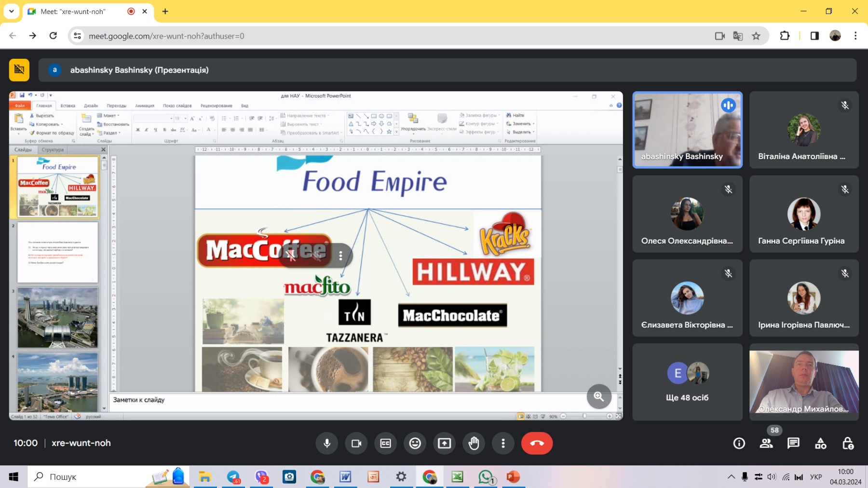Open more options in call controls
Image resolution: width=868 pixels, height=488 pixels.
[503, 443]
